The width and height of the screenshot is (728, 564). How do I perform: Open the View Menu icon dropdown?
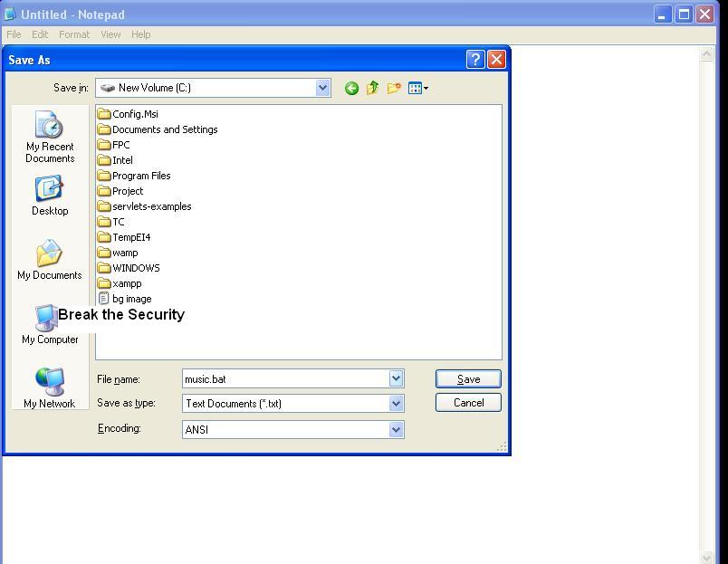[417, 88]
